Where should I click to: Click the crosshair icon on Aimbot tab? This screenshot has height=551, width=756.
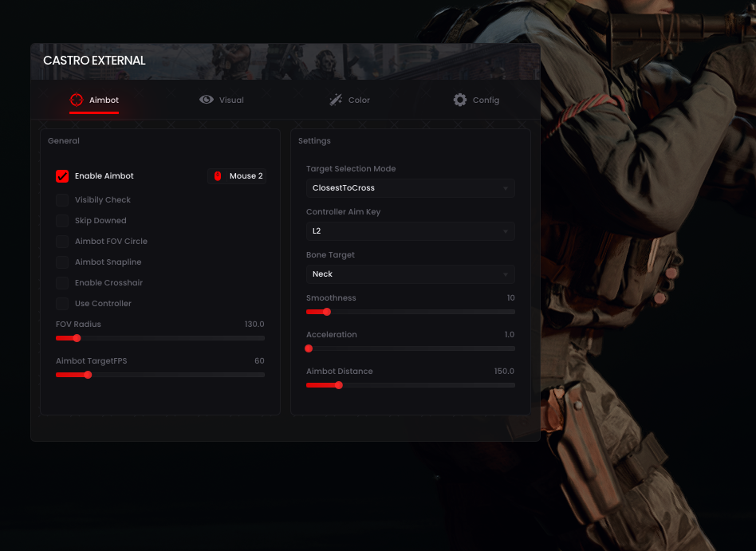click(77, 100)
